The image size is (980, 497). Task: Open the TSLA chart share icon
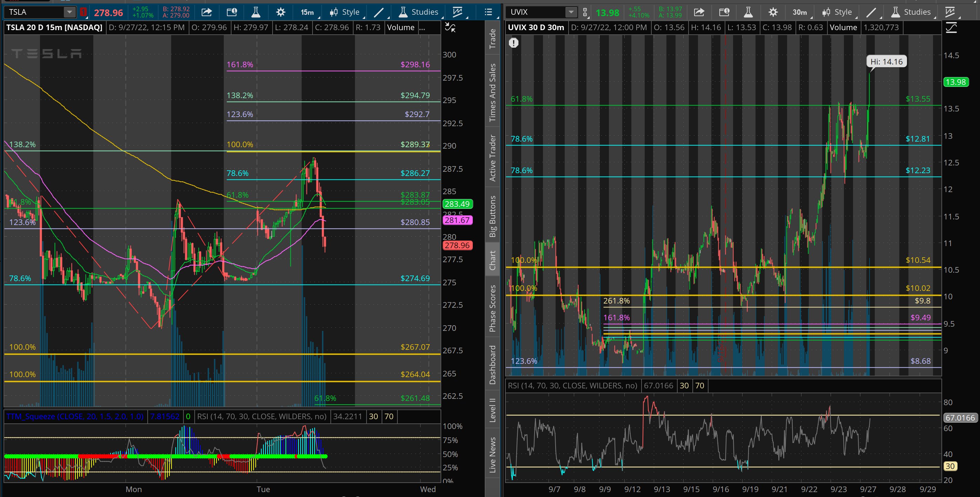[x=207, y=12]
